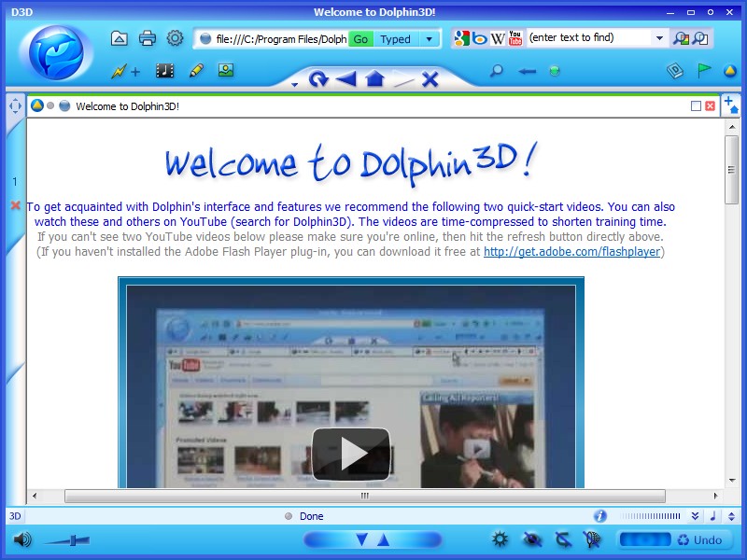Click the Dolphin3D logo orb
The height and width of the screenshot is (560, 747).
56,53
